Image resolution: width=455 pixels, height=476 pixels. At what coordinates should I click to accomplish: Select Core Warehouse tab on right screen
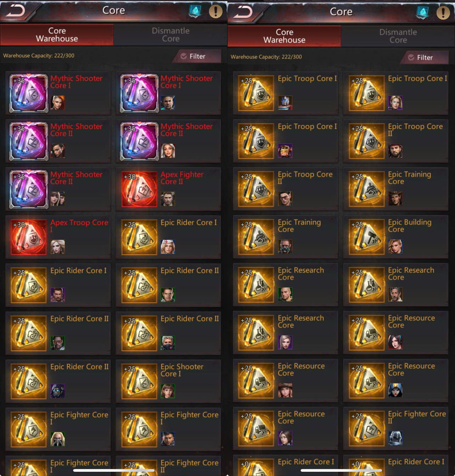coord(284,36)
